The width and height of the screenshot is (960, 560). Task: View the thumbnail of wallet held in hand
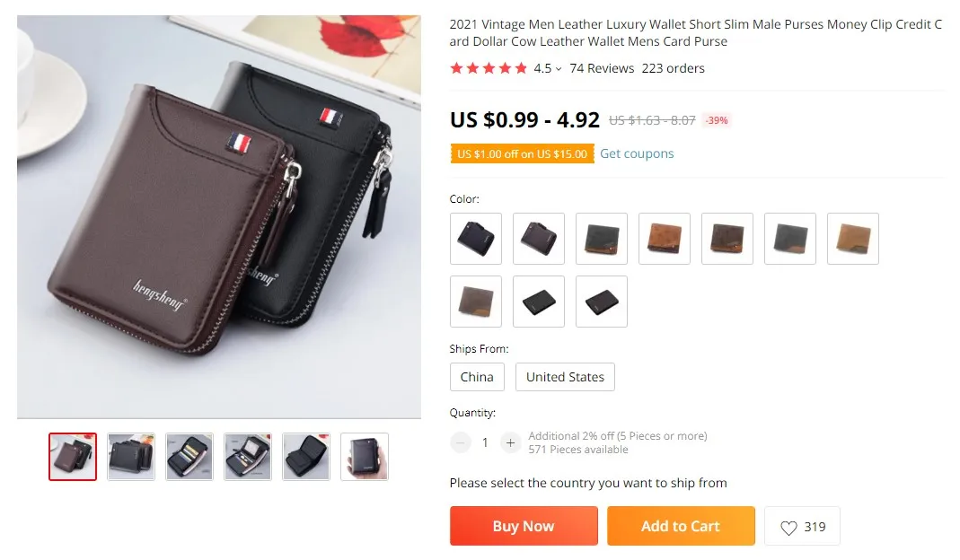[x=365, y=457]
